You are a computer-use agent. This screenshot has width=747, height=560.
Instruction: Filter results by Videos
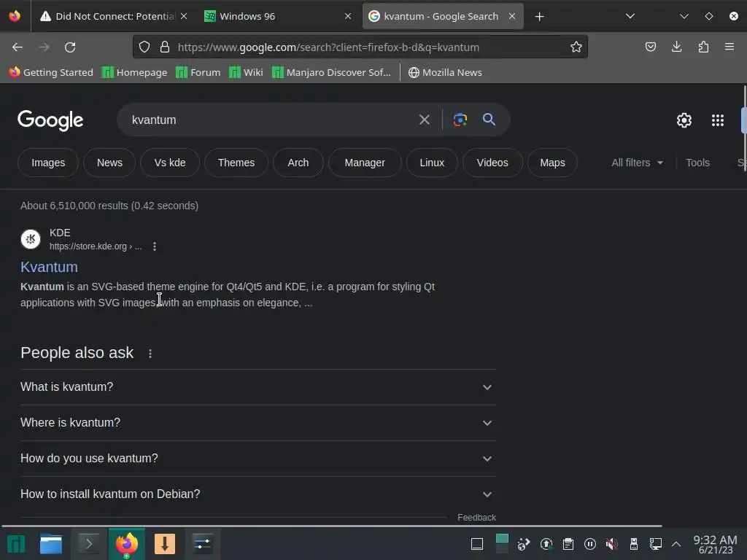(492, 163)
